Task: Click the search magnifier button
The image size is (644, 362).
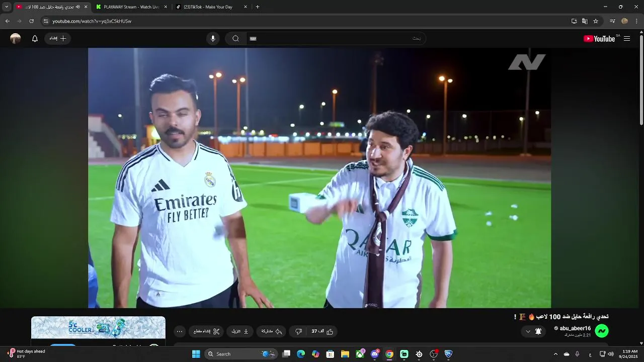Action: pos(235,39)
